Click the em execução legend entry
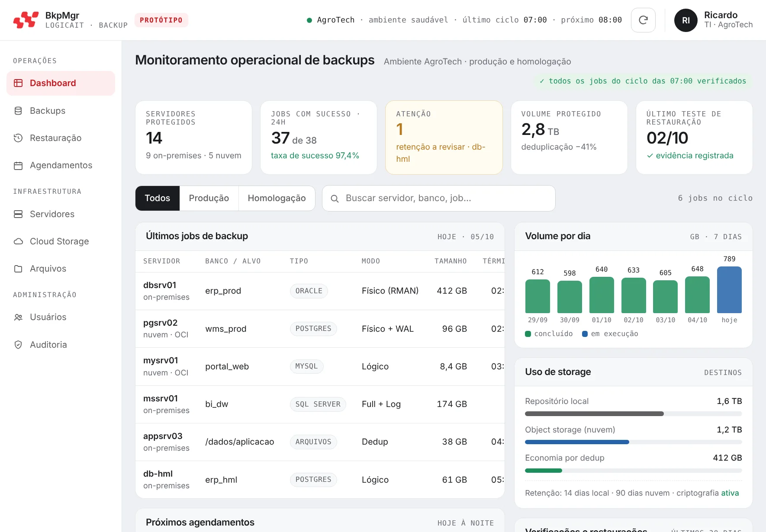 [610, 334]
